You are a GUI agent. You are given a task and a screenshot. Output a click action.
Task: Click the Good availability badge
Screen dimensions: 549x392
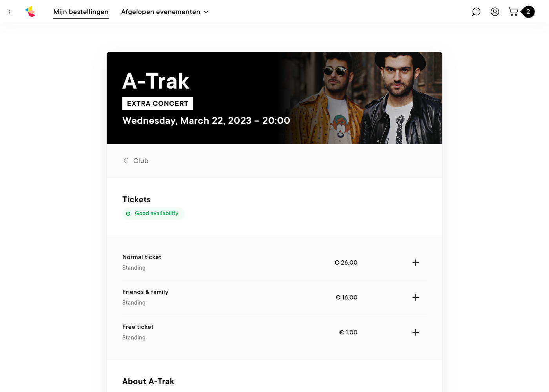153,214
